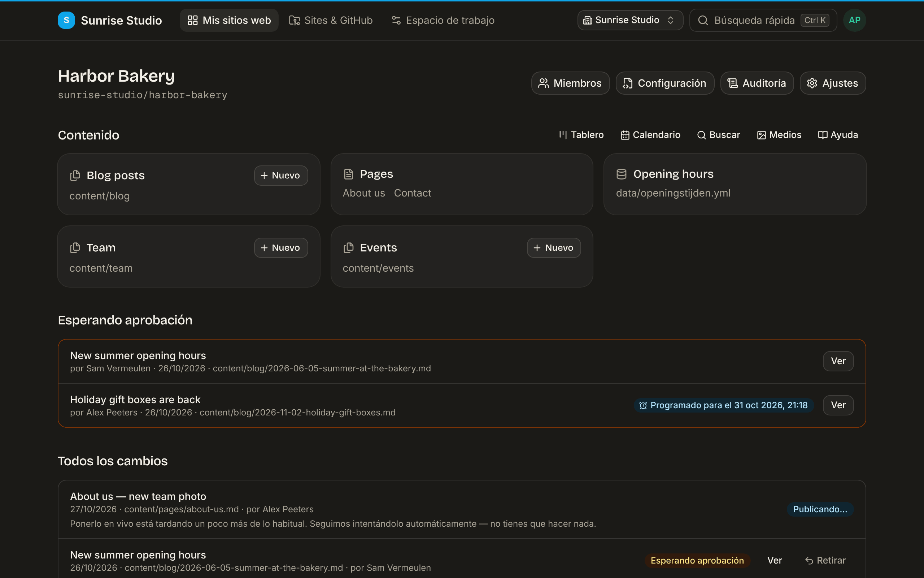Open the Medios library
Image resolution: width=924 pixels, height=578 pixels.
click(779, 135)
